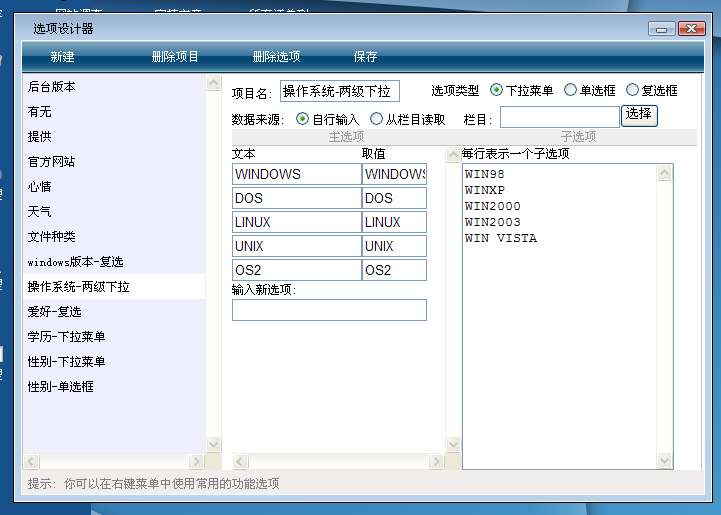Click main options horizontal scroll right arrow
The image size is (721, 515).
pyautogui.click(x=436, y=461)
